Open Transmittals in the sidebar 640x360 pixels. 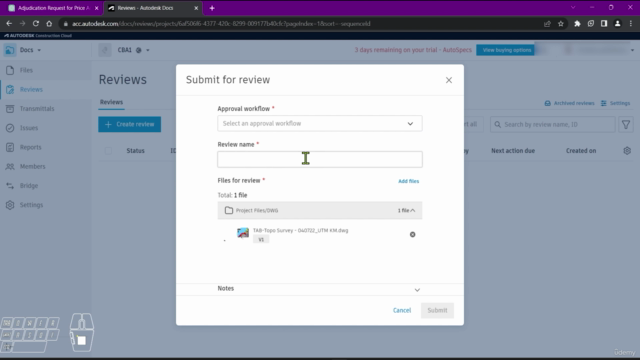pos(37,109)
